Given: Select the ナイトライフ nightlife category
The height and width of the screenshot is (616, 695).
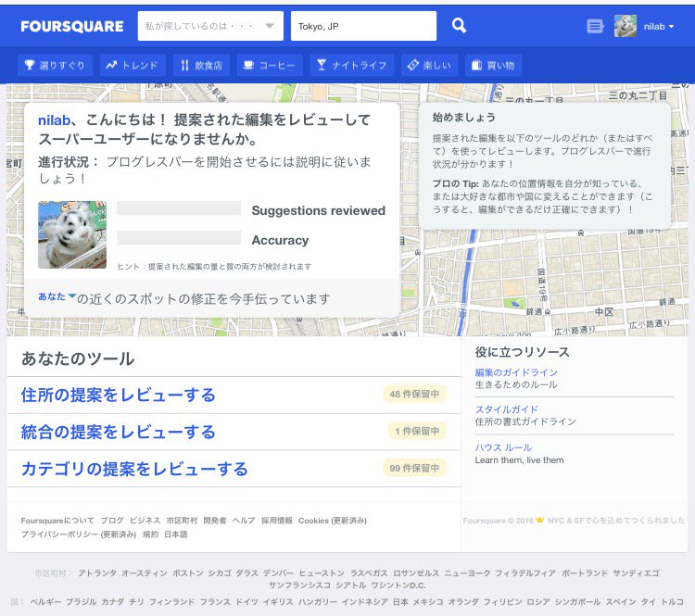Looking at the screenshot, I should [351, 65].
